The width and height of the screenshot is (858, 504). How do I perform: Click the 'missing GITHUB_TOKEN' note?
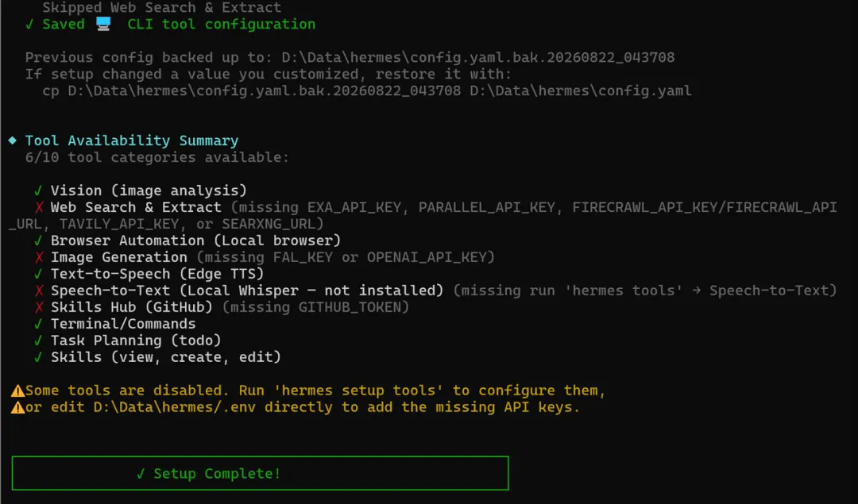point(315,307)
